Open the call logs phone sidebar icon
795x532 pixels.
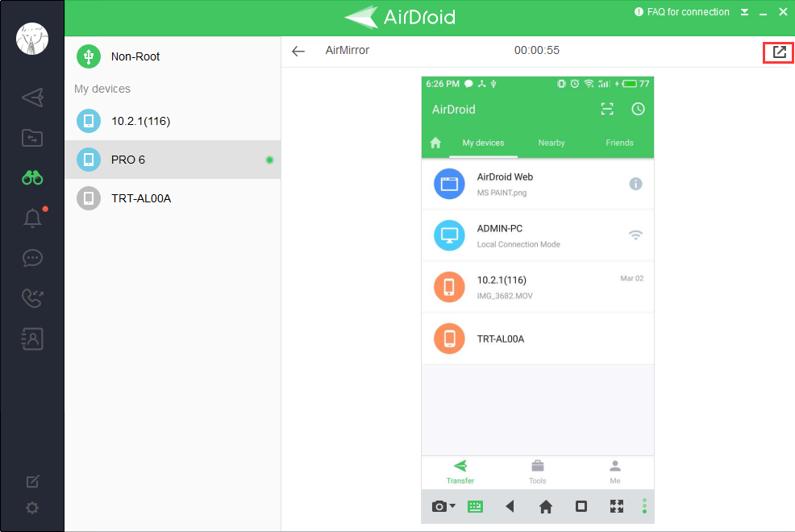(32, 298)
